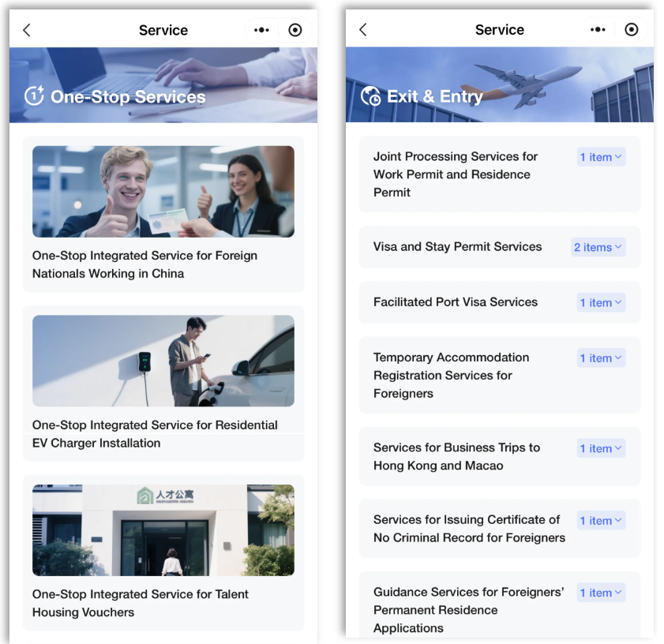Open more options menu on right screen
Screen dimensions: 664x644
tap(598, 30)
